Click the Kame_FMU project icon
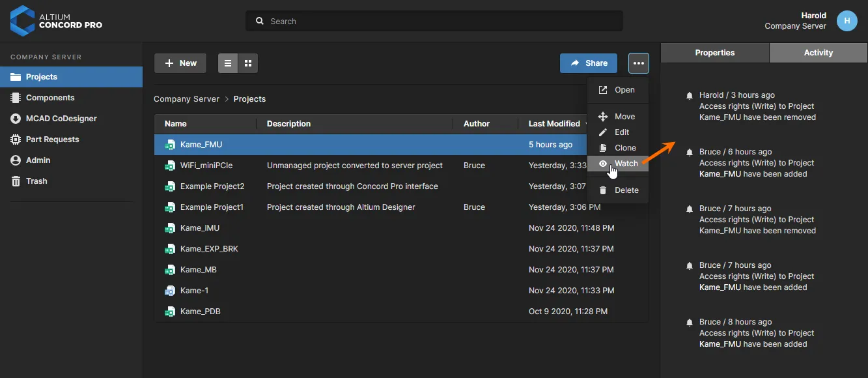The image size is (868, 378). coord(170,145)
